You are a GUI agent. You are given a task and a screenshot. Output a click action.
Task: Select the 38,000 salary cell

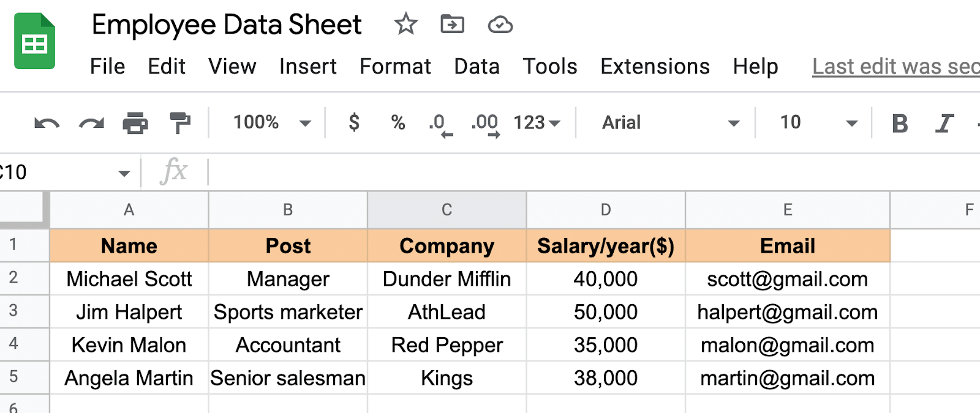606,378
